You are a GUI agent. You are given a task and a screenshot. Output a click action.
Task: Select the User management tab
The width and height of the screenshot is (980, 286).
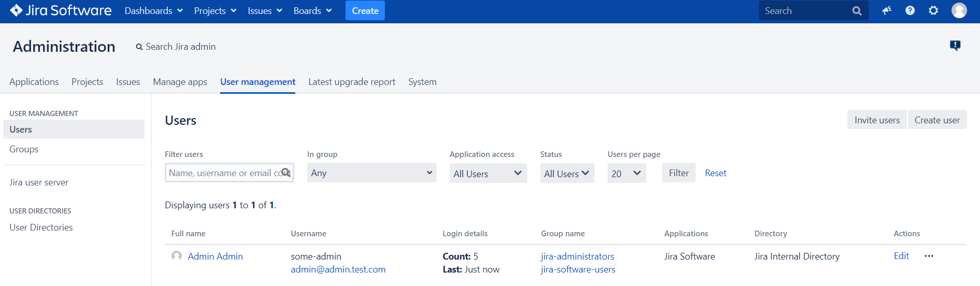pyautogui.click(x=258, y=82)
